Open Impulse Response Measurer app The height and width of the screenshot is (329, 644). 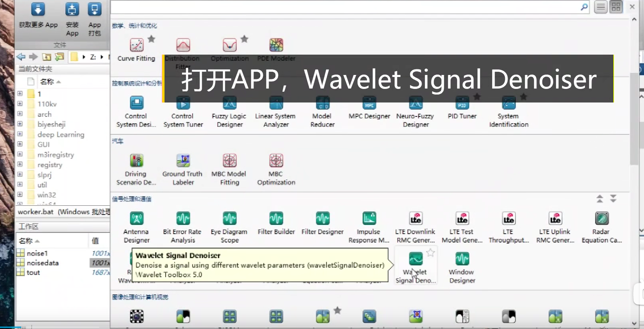coord(369,227)
